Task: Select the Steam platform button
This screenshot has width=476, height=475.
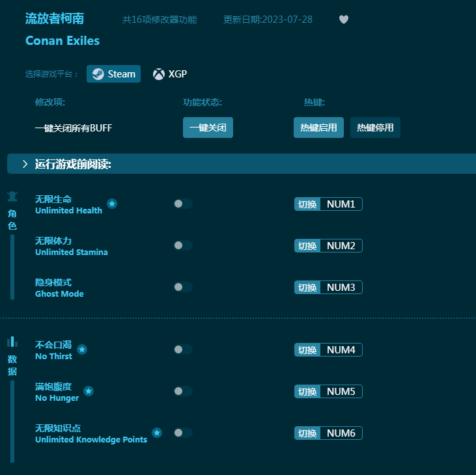Action: coord(113,74)
